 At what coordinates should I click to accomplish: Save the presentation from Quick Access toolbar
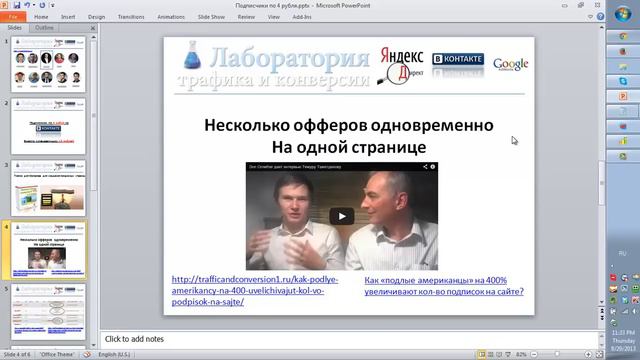point(17,5)
